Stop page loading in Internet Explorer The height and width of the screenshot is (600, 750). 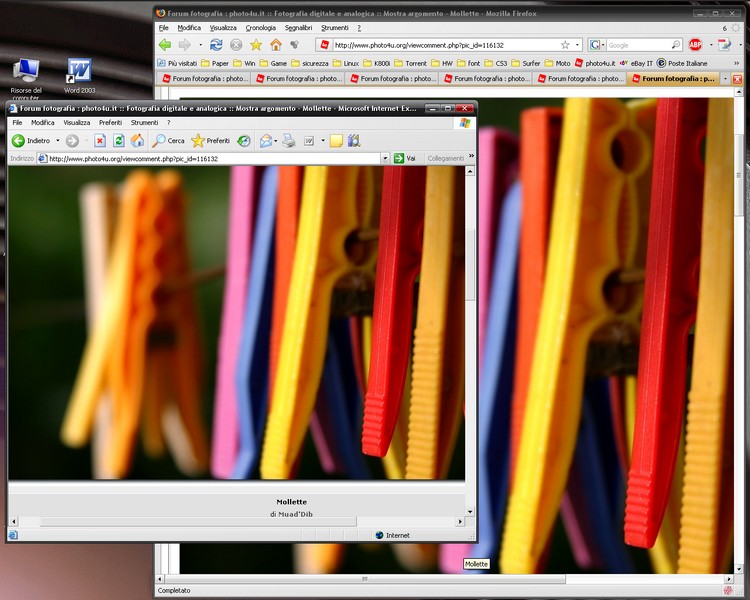[x=99, y=141]
